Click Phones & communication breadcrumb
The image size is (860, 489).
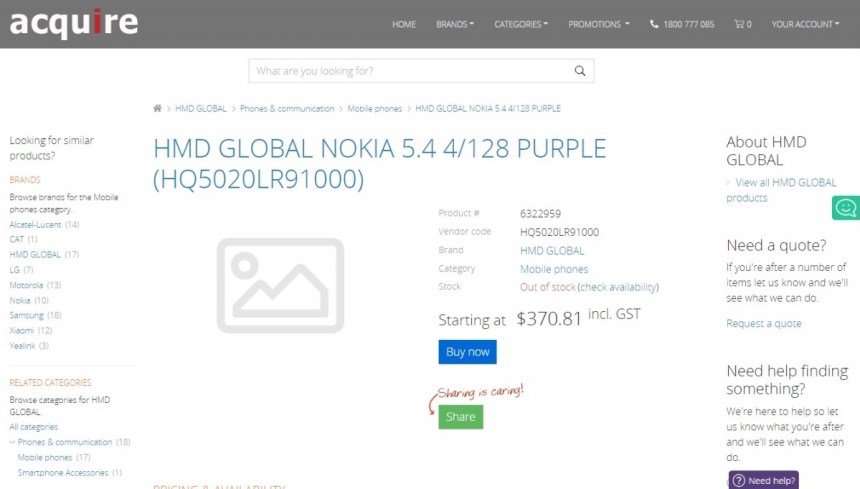click(287, 109)
